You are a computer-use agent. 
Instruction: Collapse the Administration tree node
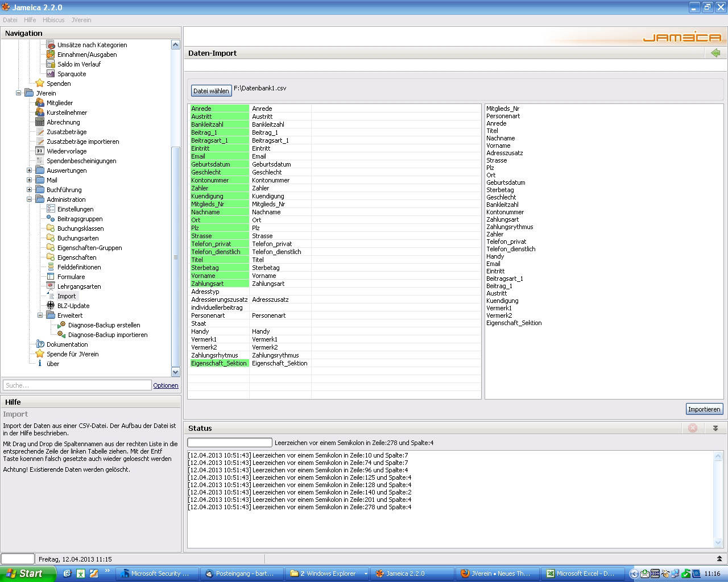pyautogui.click(x=29, y=199)
